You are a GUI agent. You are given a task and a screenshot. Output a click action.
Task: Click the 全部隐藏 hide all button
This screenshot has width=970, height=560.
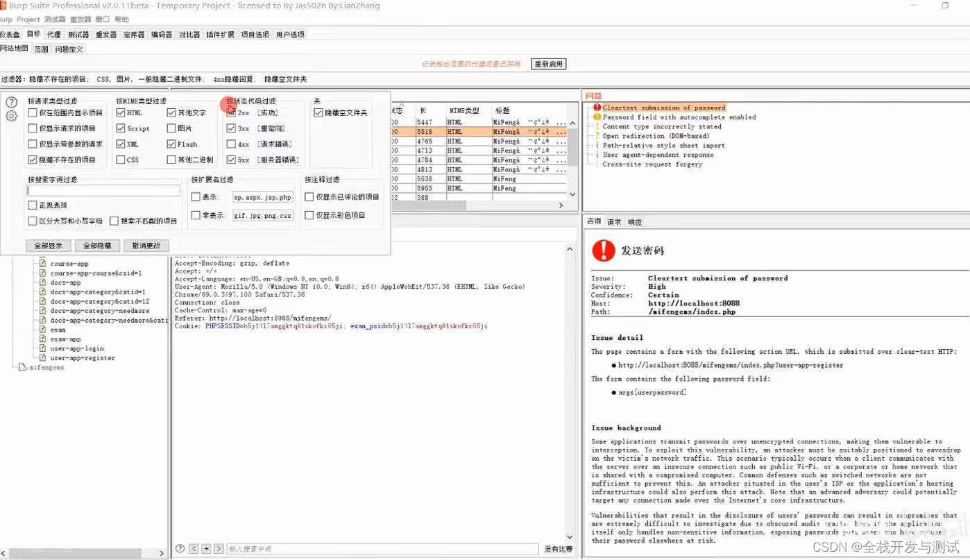pyautogui.click(x=97, y=246)
